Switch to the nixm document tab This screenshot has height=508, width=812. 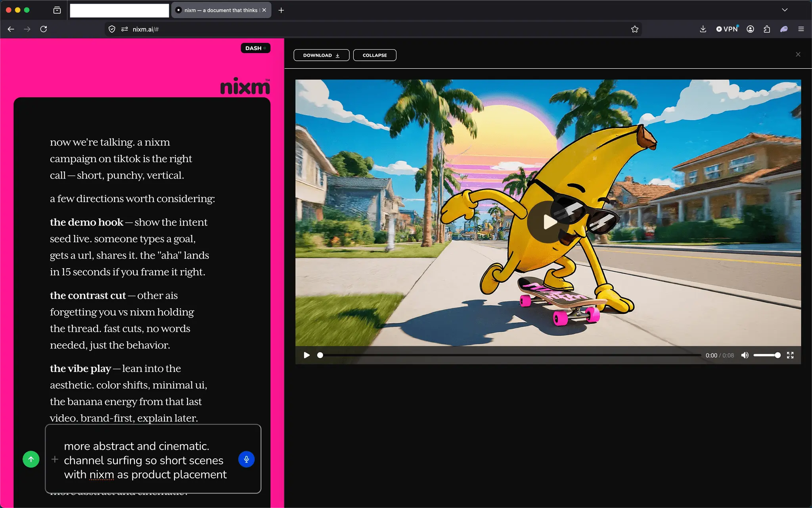click(221, 10)
